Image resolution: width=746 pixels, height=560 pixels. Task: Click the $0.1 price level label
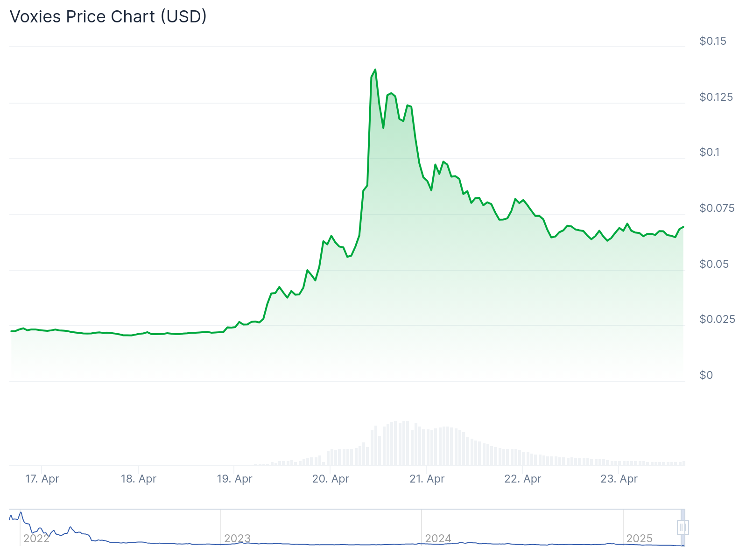709,152
